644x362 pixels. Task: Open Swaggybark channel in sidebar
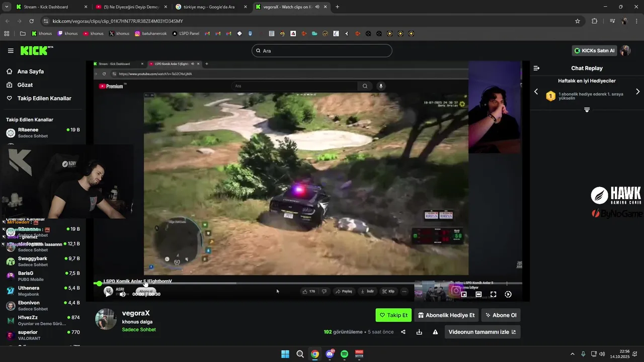43,261
